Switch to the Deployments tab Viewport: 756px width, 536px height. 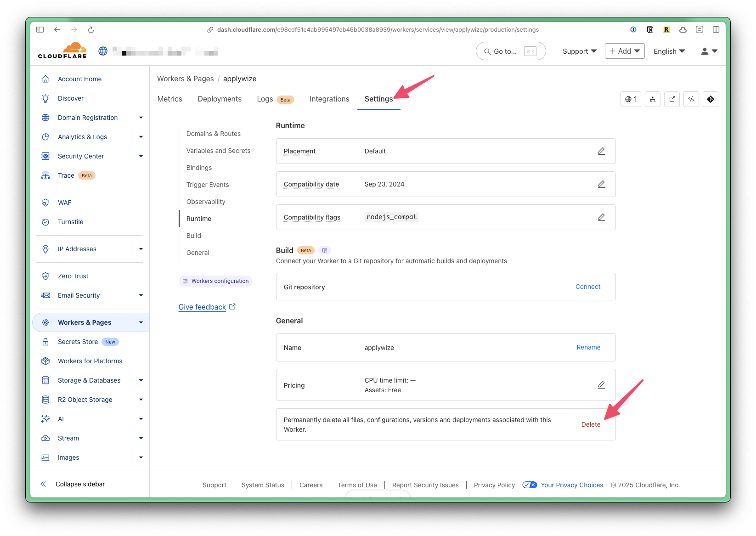tap(220, 99)
